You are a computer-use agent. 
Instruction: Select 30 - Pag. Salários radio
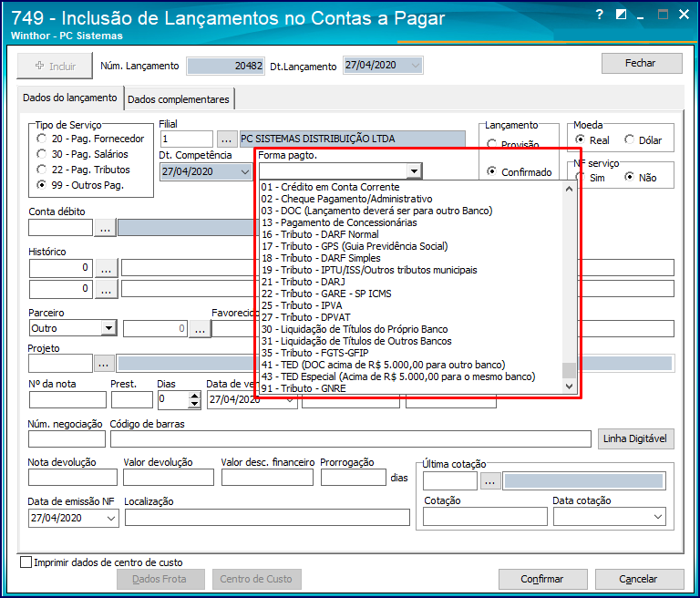pyautogui.click(x=83, y=154)
